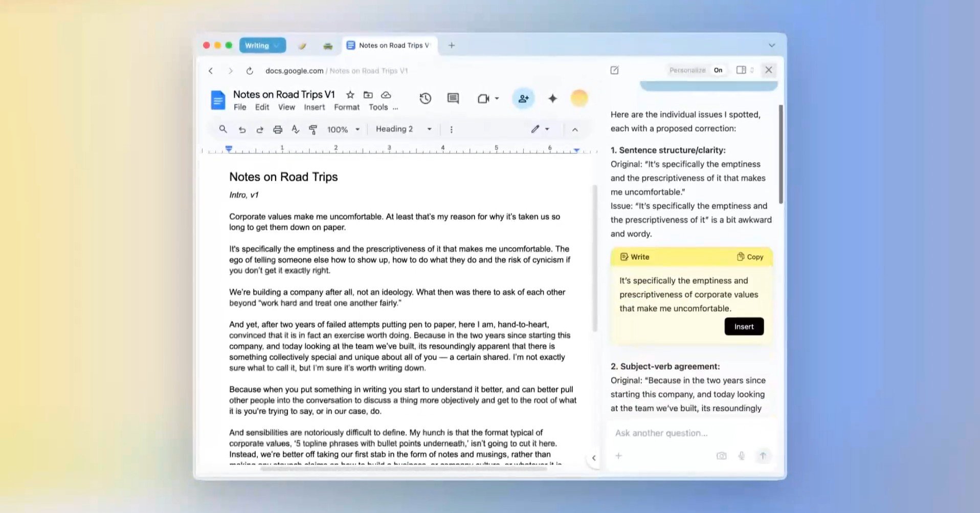The width and height of the screenshot is (980, 513).
Task: Click the left indent marker on ruler
Action: [229, 149]
